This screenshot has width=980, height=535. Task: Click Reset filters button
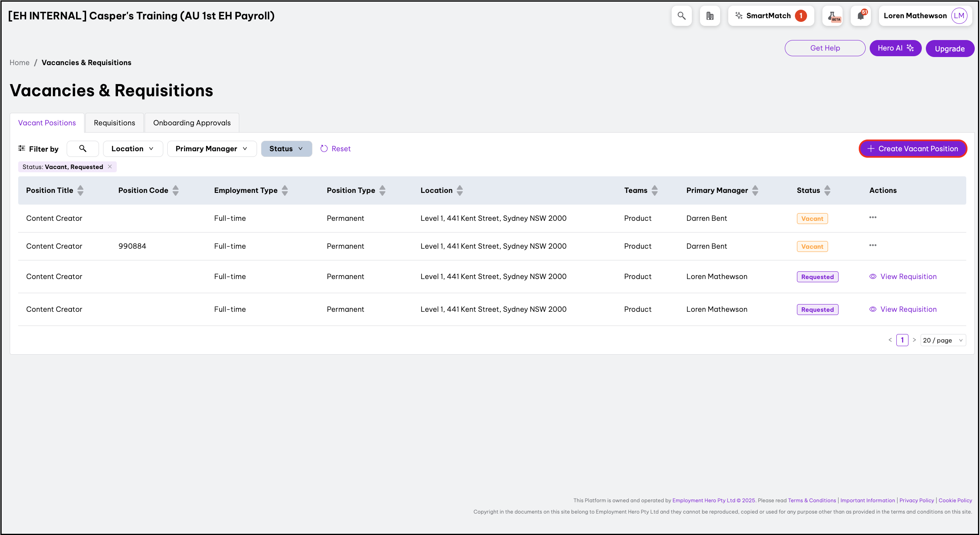[335, 149]
